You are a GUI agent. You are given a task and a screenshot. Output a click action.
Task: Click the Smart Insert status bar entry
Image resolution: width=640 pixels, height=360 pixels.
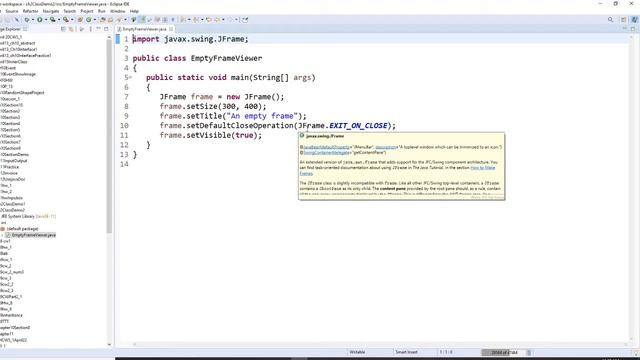406,352
